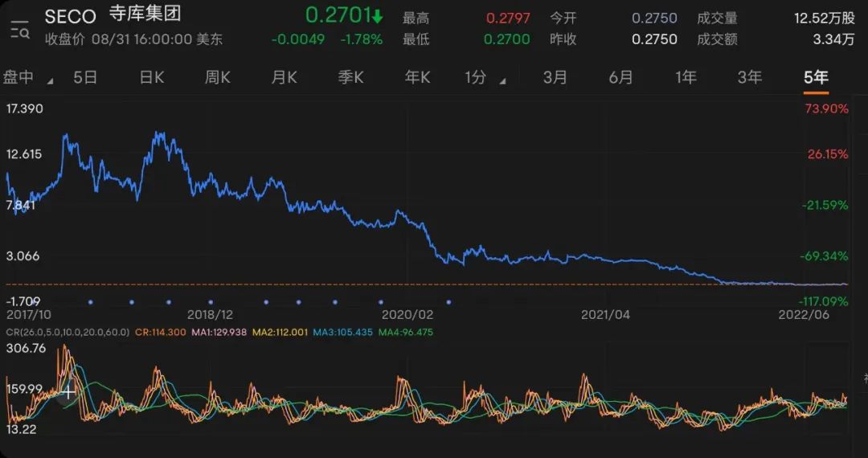Click the 今开 value 0.2750
This screenshot has height=458, width=868.
[x=654, y=18]
